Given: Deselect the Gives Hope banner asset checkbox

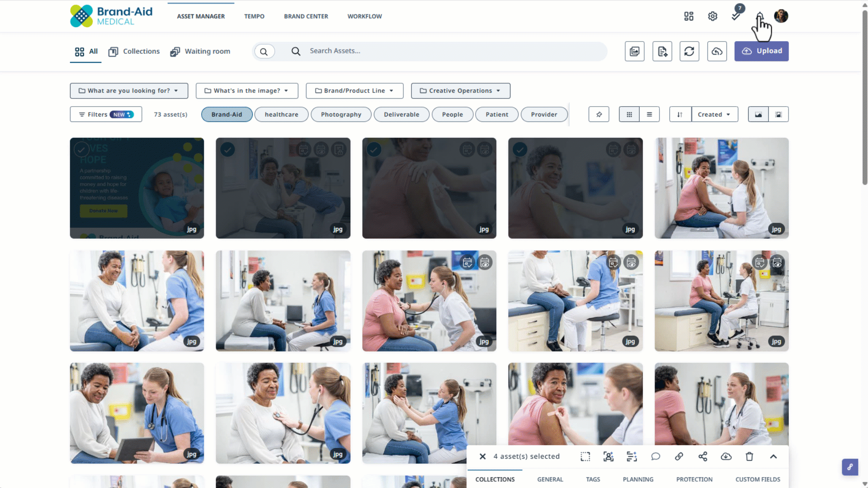Looking at the screenshot, I should (x=81, y=149).
